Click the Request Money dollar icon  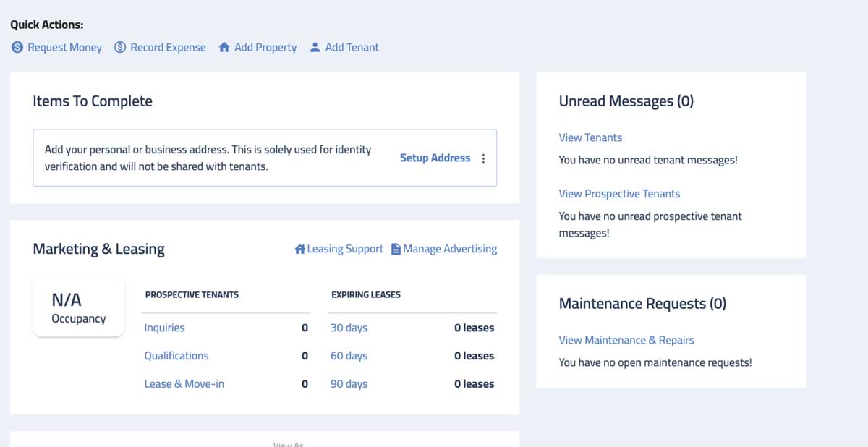[x=17, y=47]
